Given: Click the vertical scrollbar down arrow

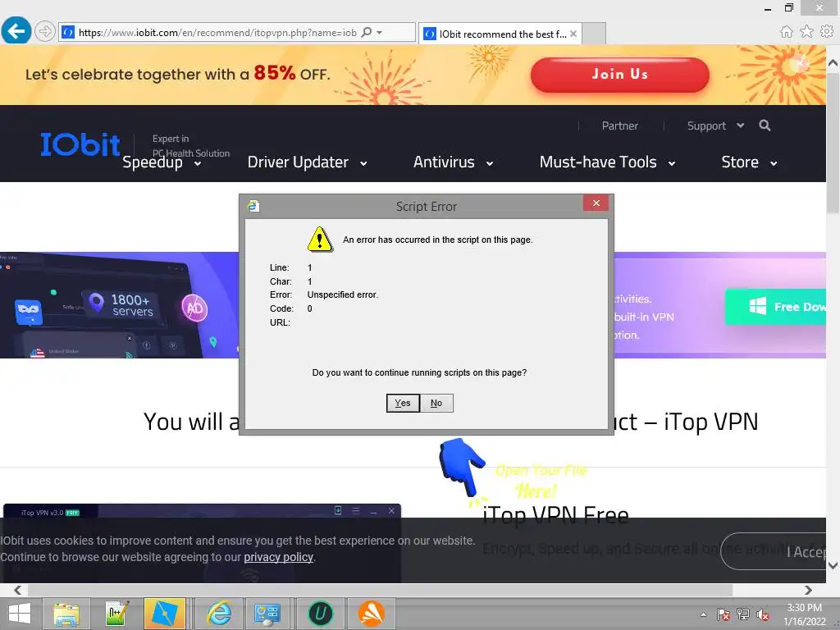Looking at the screenshot, I should click(833, 565).
